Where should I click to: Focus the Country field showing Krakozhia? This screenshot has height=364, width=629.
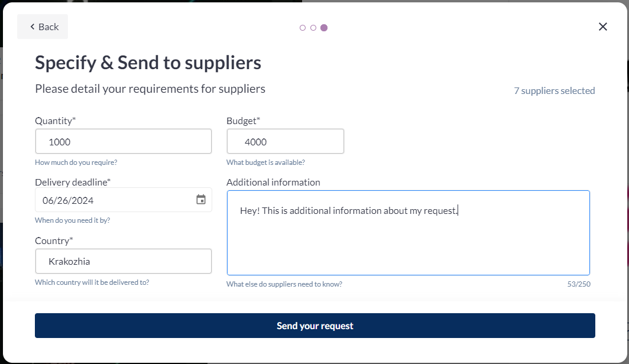123,261
